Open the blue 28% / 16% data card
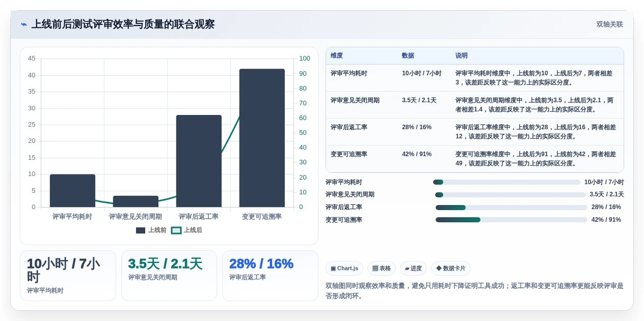644x321 pixels. (270, 276)
